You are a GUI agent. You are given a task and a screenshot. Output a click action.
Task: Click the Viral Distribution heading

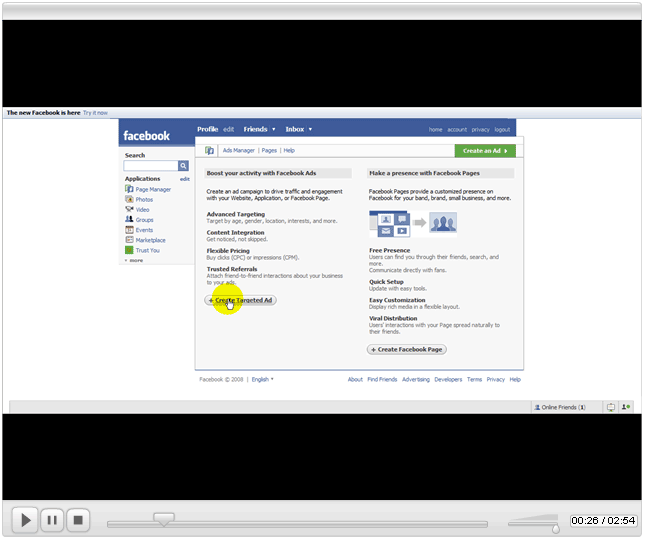click(x=395, y=320)
